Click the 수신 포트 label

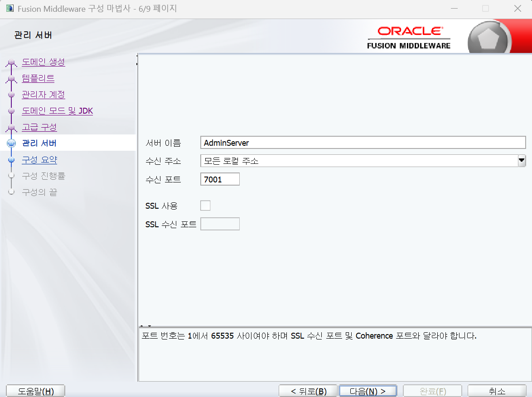tap(163, 179)
